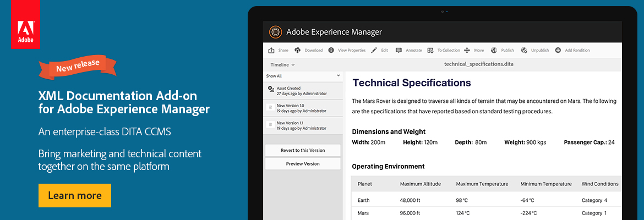Image resolution: width=644 pixels, height=220 pixels.
Task: Click the Share toolbar label
Action: (x=283, y=50)
